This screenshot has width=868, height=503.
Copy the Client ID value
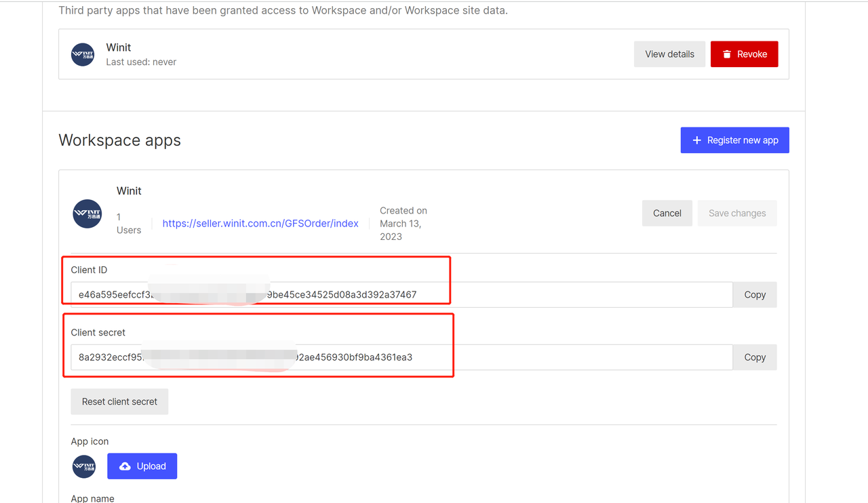(x=754, y=295)
